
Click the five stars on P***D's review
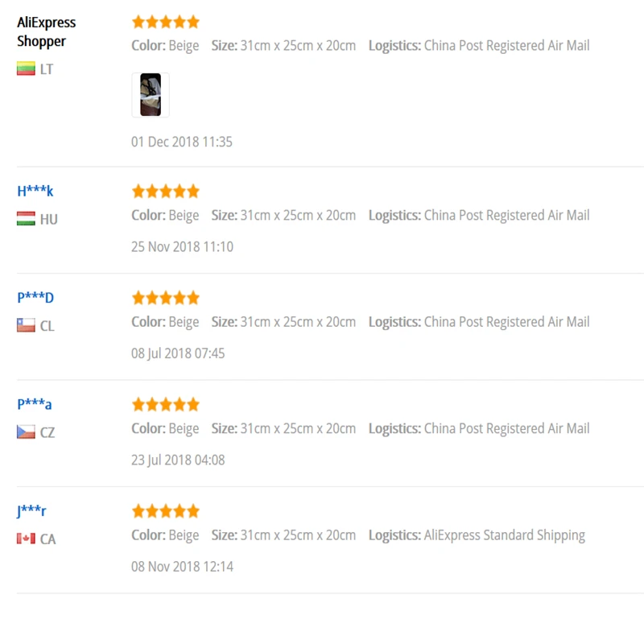(x=166, y=298)
